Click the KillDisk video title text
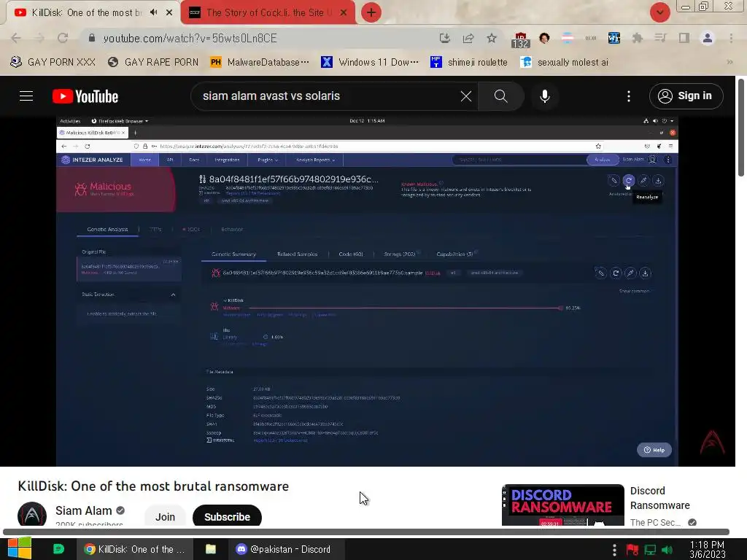Viewport: 747px width, 560px height. pos(153,486)
